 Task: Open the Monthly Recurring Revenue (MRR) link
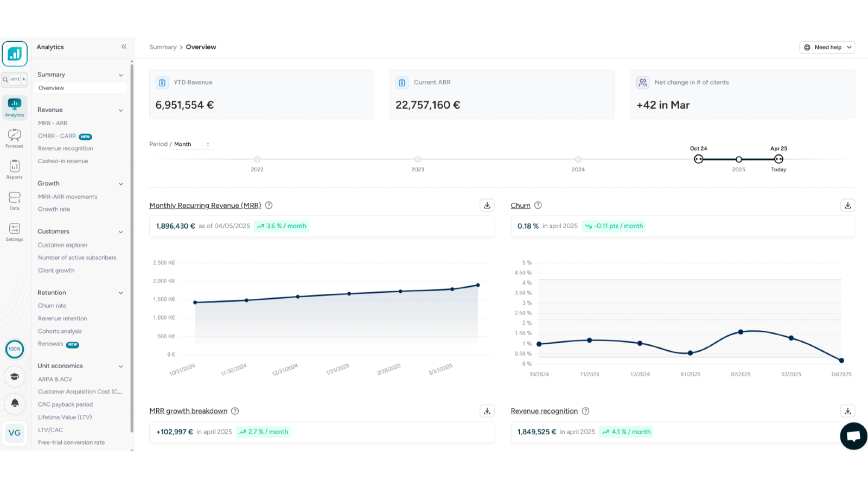pos(205,206)
